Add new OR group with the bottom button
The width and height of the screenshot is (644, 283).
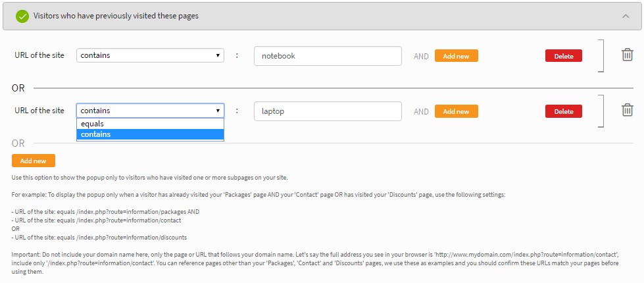tap(34, 161)
